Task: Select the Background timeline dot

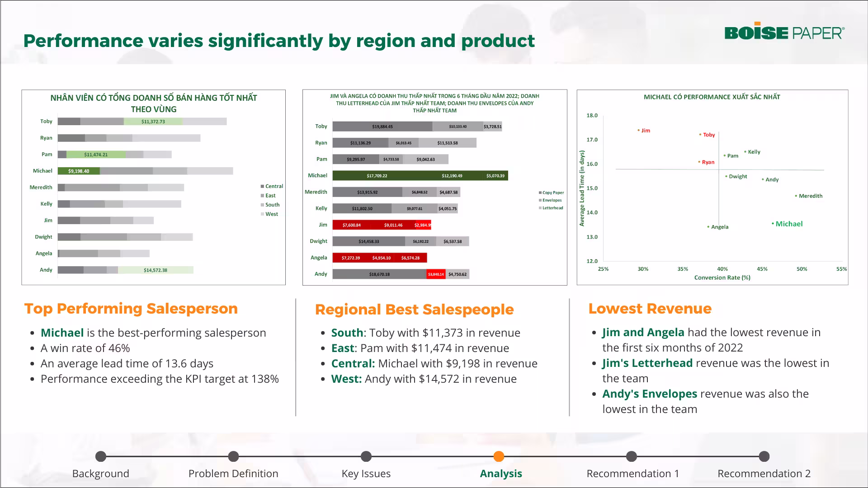Action: coord(101,456)
